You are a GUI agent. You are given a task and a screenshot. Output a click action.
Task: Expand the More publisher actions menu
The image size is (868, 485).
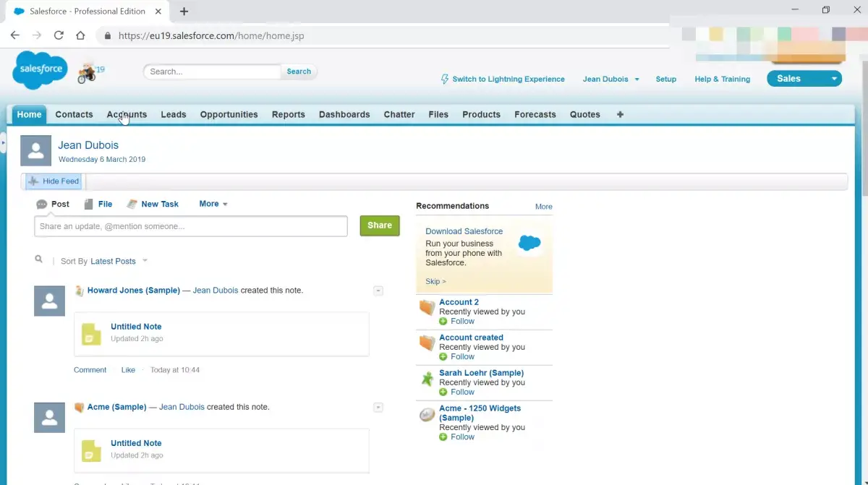point(213,204)
